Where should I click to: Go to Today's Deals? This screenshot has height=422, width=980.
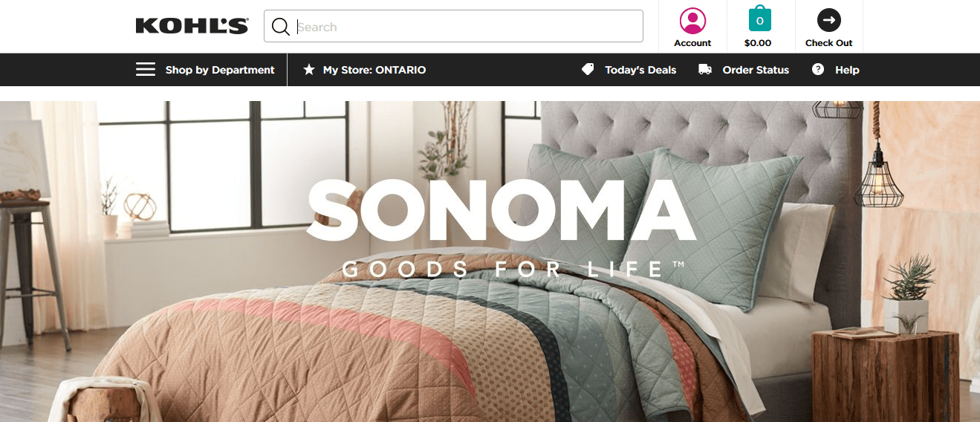pyautogui.click(x=640, y=70)
